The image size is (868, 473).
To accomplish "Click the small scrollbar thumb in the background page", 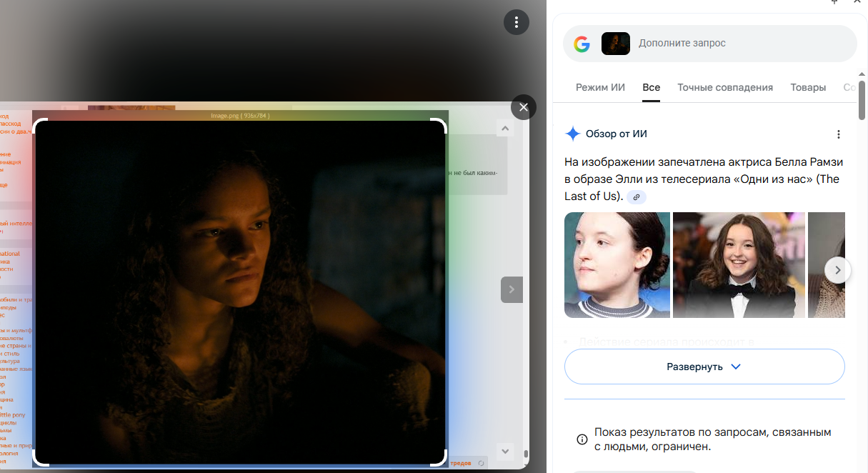I will (526, 454).
